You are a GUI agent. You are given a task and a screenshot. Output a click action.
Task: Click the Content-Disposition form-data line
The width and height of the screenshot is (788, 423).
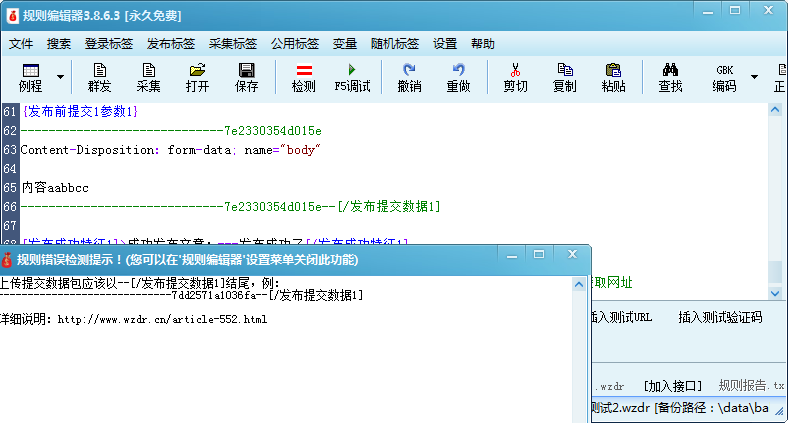(x=170, y=150)
